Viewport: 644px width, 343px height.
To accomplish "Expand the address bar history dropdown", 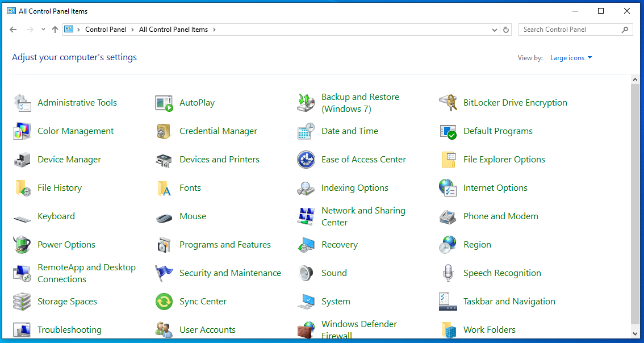I will (x=495, y=30).
